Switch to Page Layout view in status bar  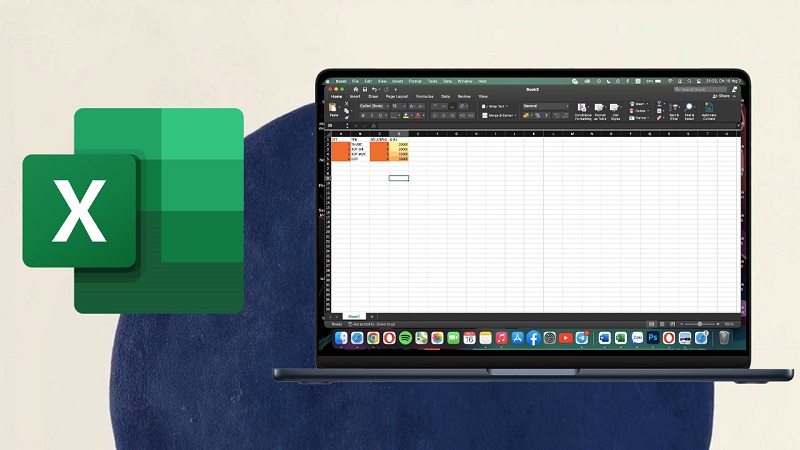coord(662,324)
